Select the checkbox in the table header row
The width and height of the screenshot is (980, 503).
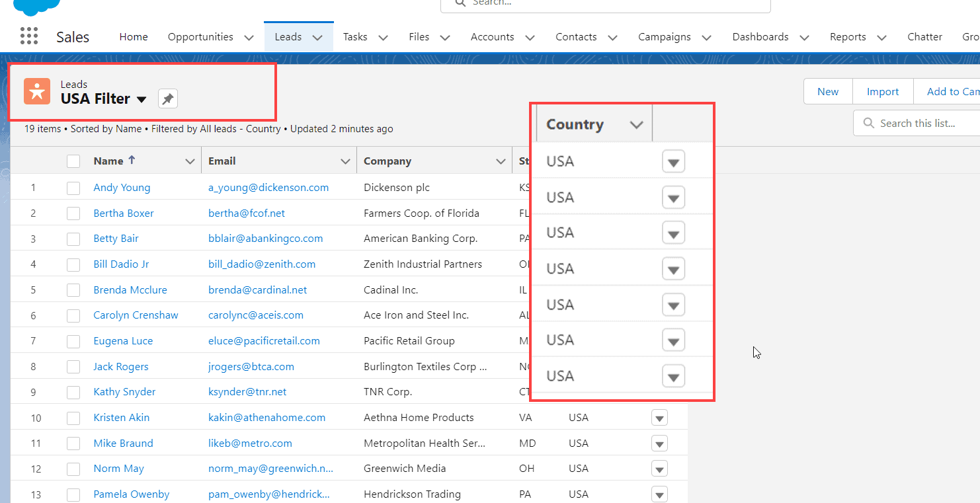tap(73, 160)
